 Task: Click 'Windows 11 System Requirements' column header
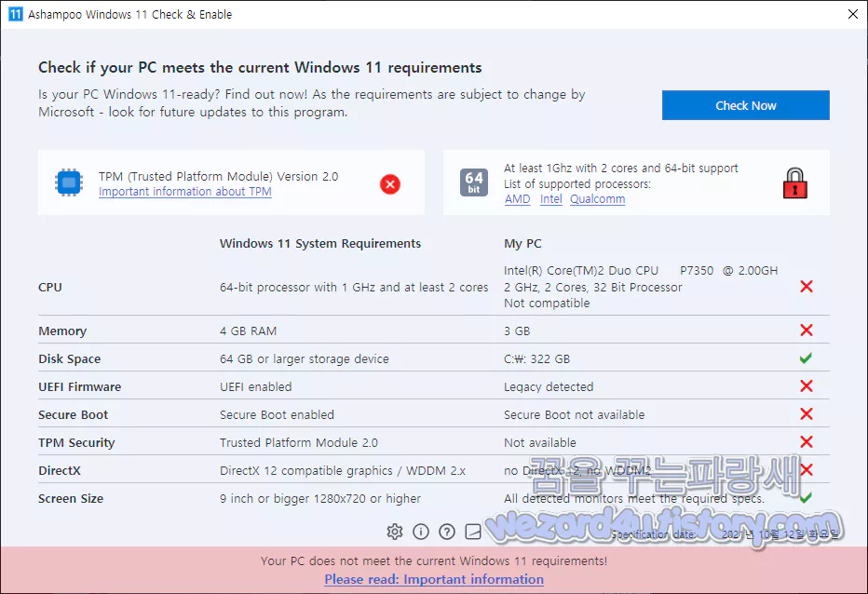(320, 244)
